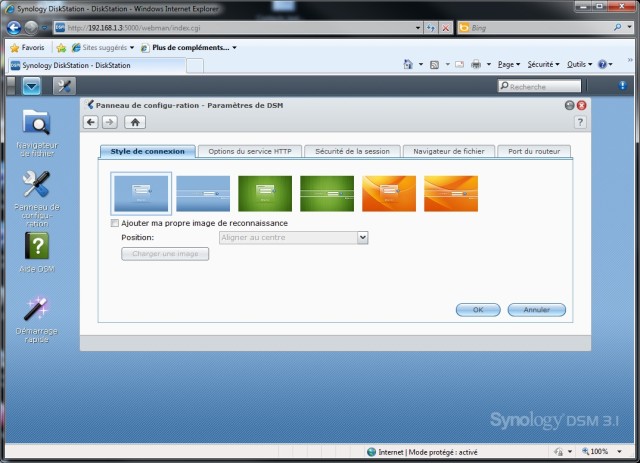Go back in the control panel
The width and height of the screenshot is (640, 463).
pyautogui.click(x=91, y=122)
